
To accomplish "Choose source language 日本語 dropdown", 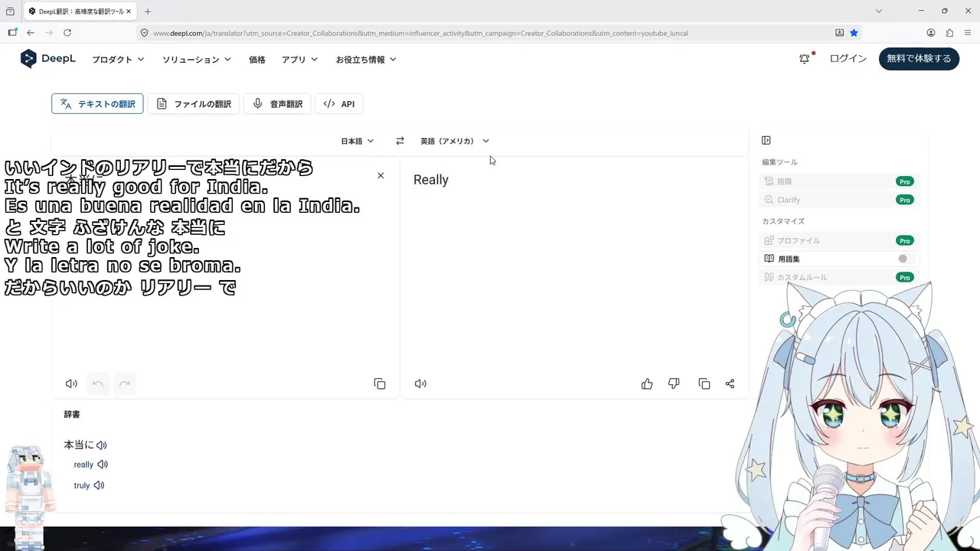I will (358, 141).
